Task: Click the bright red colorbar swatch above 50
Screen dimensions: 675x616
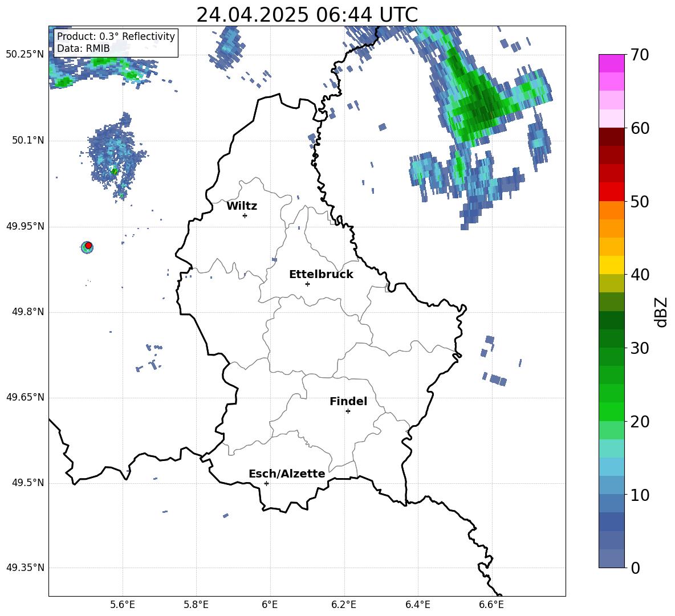Action: 611,192
